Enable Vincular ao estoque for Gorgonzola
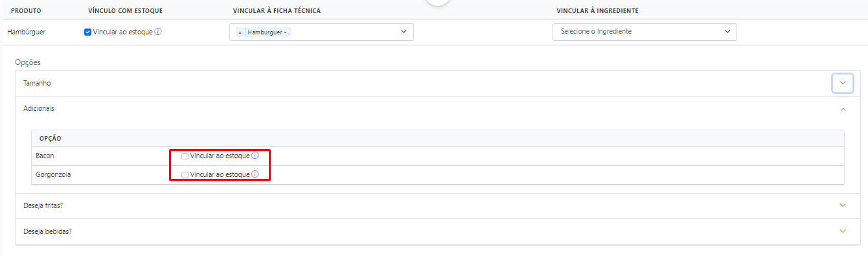 185,175
